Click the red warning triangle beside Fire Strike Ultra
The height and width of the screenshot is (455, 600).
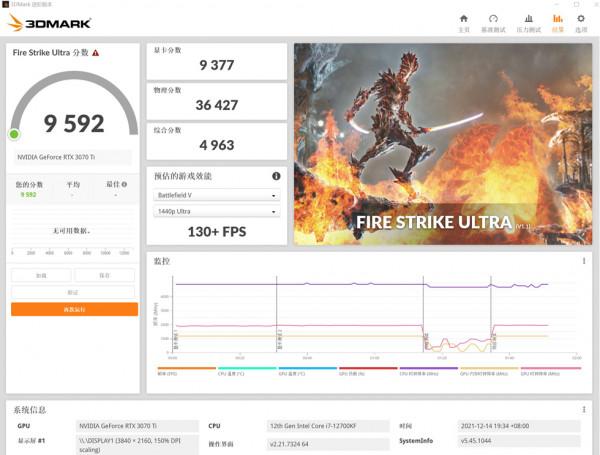[x=96, y=53]
